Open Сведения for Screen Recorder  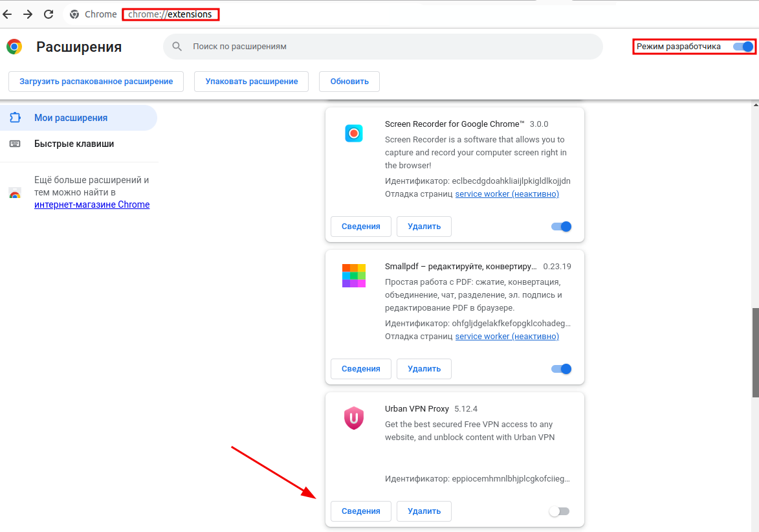360,227
